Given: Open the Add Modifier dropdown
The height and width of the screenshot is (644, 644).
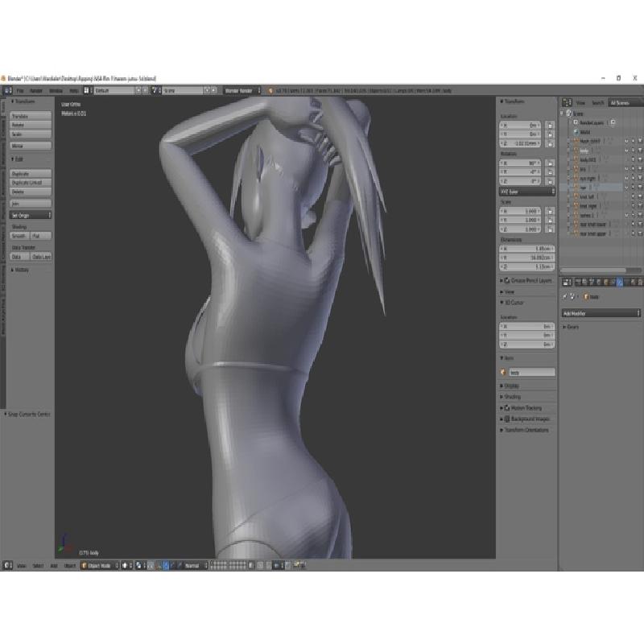Looking at the screenshot, I should click(x=601, y=313).
